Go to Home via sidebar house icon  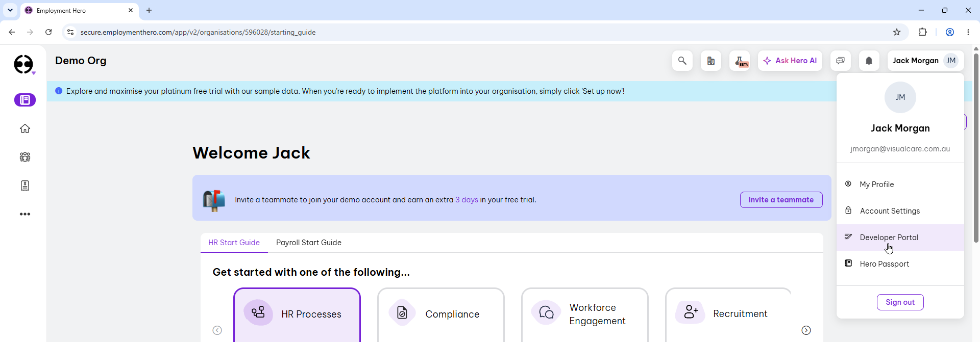coord(25,128)
